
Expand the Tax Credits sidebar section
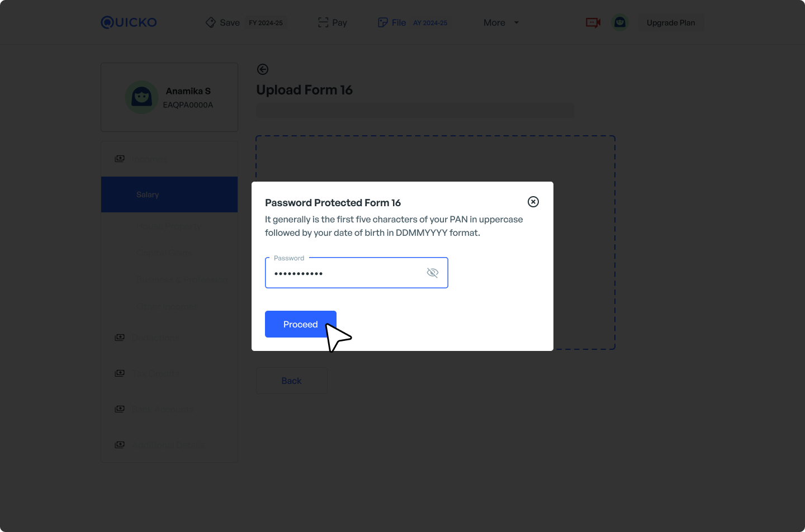[x=157, y=373]
